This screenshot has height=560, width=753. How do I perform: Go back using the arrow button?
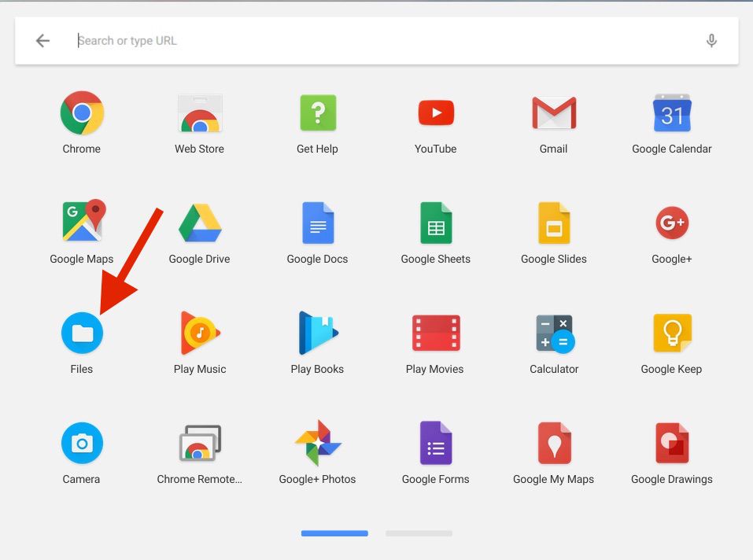coord(42,40)
